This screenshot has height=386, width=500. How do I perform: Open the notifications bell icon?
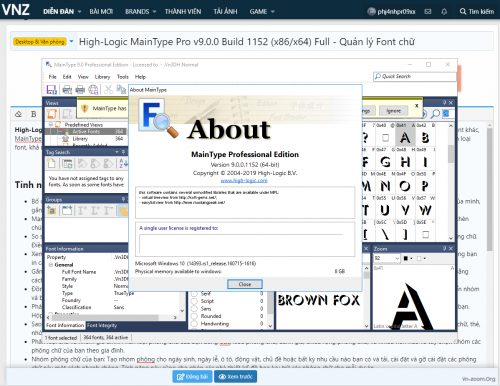[x=444, y=12]
